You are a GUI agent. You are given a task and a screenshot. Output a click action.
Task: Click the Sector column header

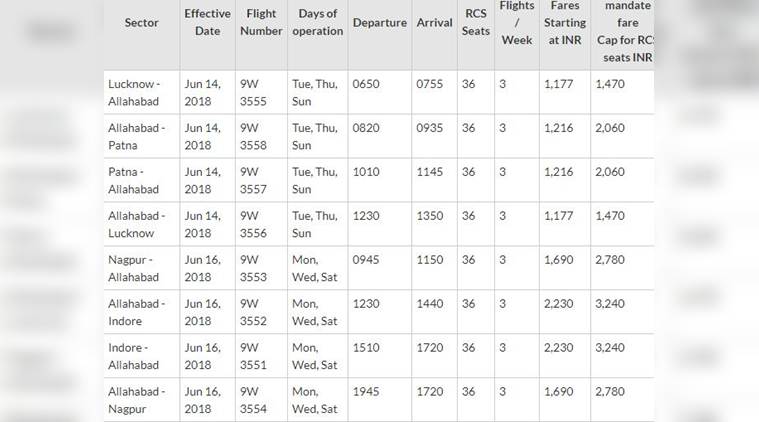click(141, 23)
